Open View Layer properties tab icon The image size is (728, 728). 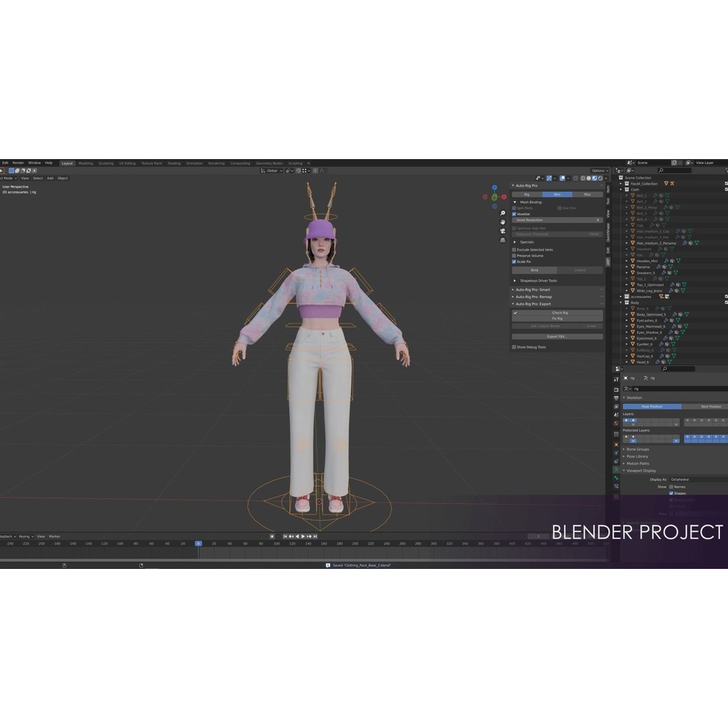[x=616, y=406]
